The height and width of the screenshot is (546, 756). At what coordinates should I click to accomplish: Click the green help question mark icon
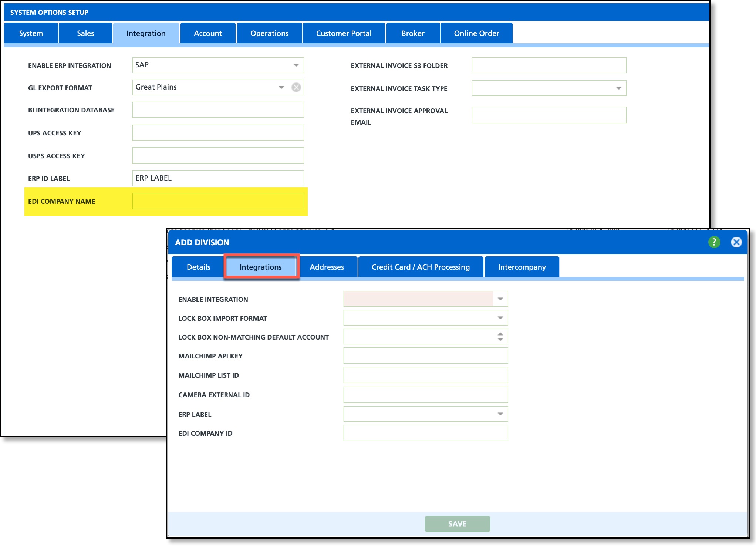[x=714, y=242]
